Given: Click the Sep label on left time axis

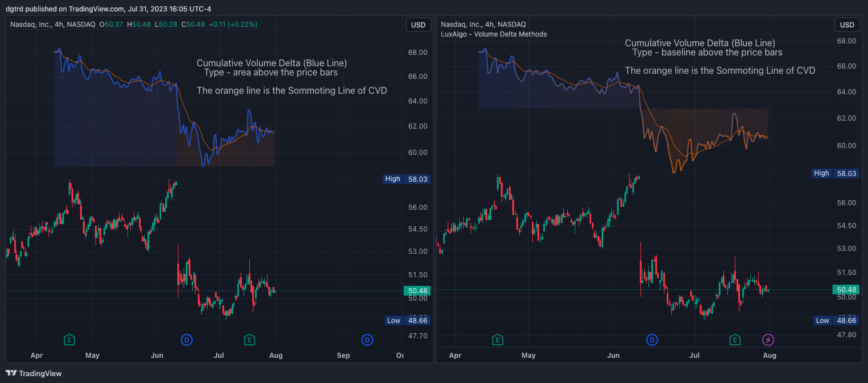Looking at the screenshot, I should pyautogui.click(x=343, y=355).
